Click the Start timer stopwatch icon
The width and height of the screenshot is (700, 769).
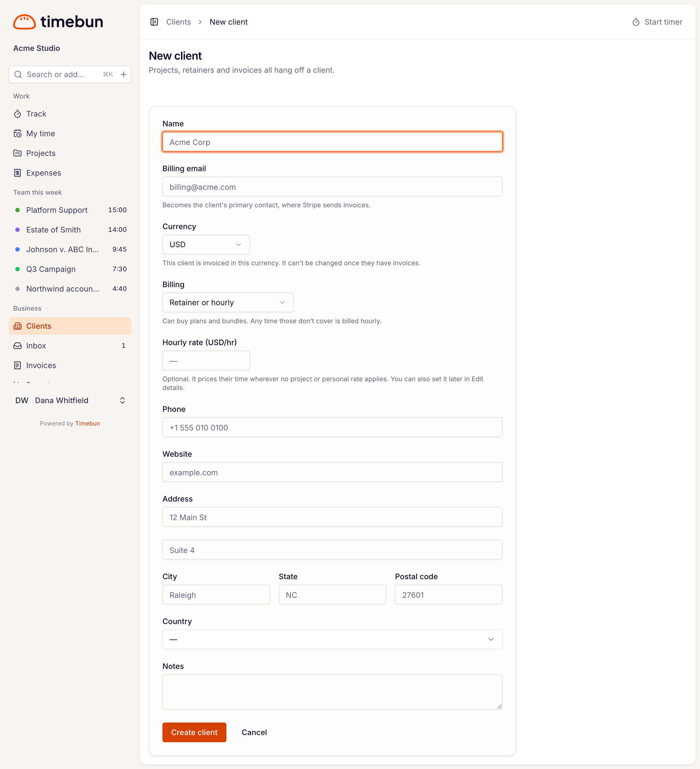point(636,22)
